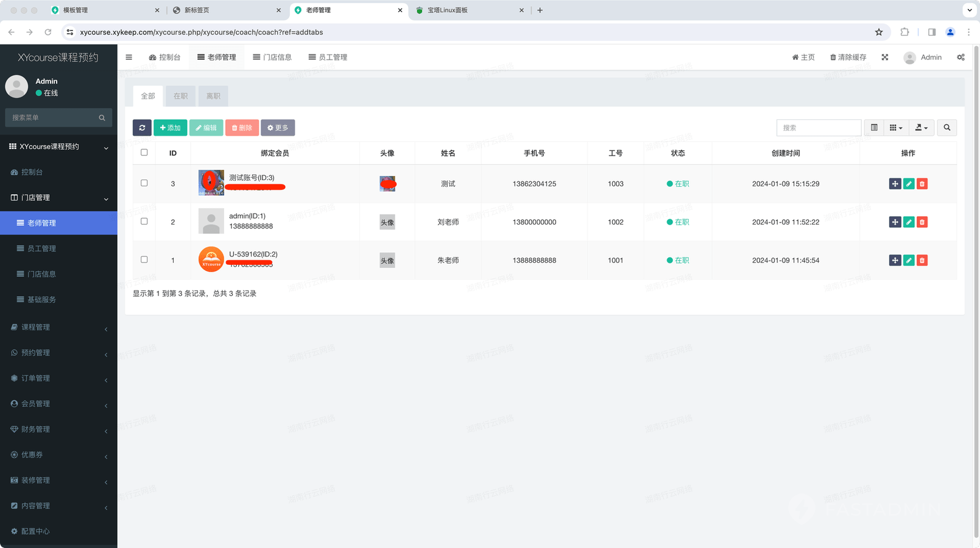This screenshot has width=980, height=548.
Task: Click drag-move icon in 朱老师 row
Action: (895, 261)
